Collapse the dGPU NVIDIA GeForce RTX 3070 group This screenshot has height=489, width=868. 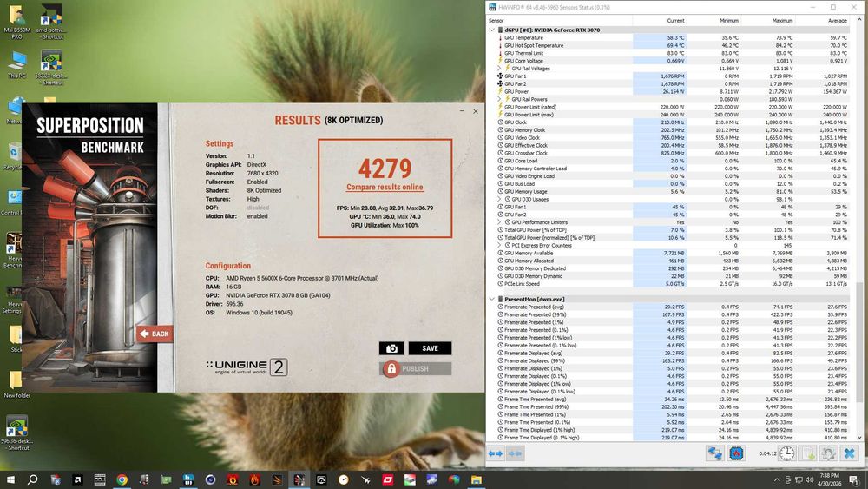(491, 30)
